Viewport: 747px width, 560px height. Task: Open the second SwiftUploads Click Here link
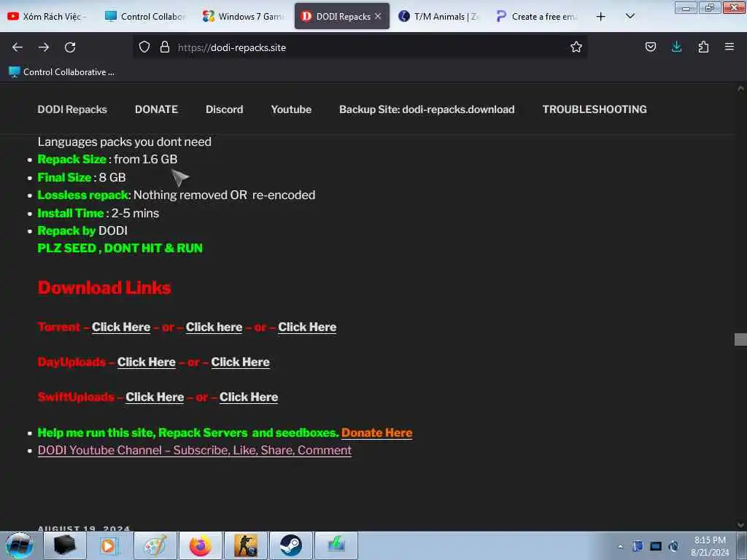coord(249,397)
